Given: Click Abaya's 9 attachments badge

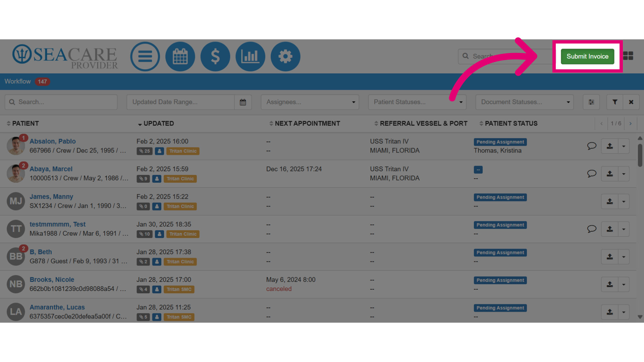Looking at the screenshot, I should [x=143, y=179].
